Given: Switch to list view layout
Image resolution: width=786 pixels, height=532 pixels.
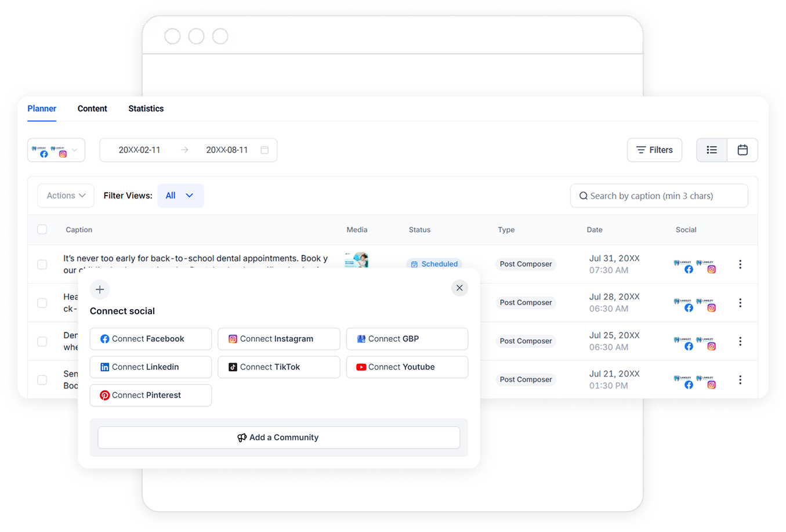Looking at the screenshot, I should coord(712,150).
